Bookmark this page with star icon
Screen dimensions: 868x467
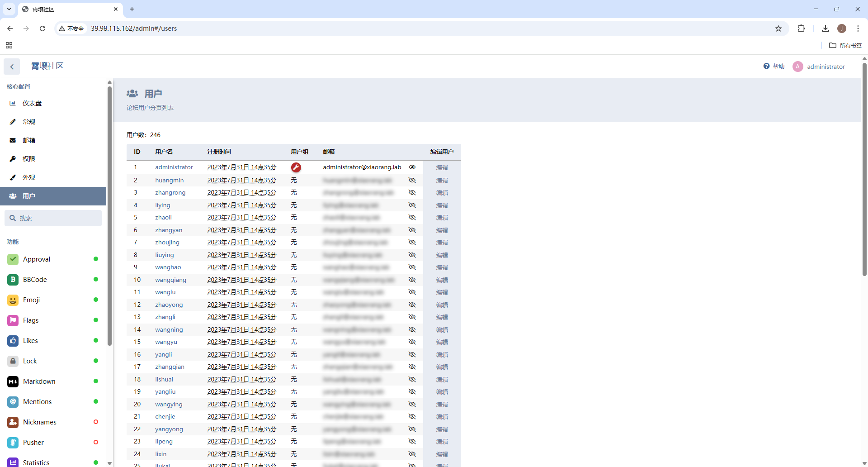click(x=778, y=29)
